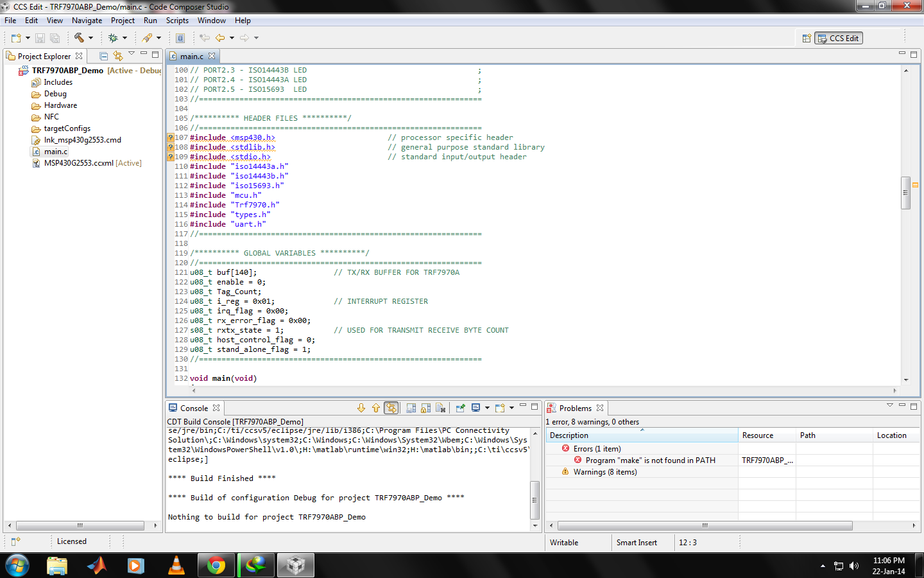
Task: Click the editor vertical scrollbar thumb
Action: [905, 193]
